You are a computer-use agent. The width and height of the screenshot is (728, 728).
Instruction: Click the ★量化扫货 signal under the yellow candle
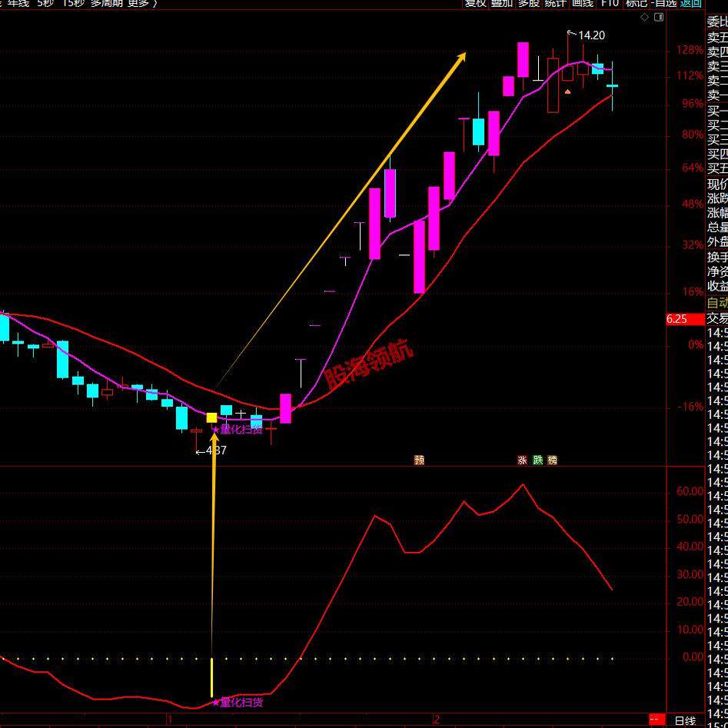pyautogui.click(x=238, y=430)
